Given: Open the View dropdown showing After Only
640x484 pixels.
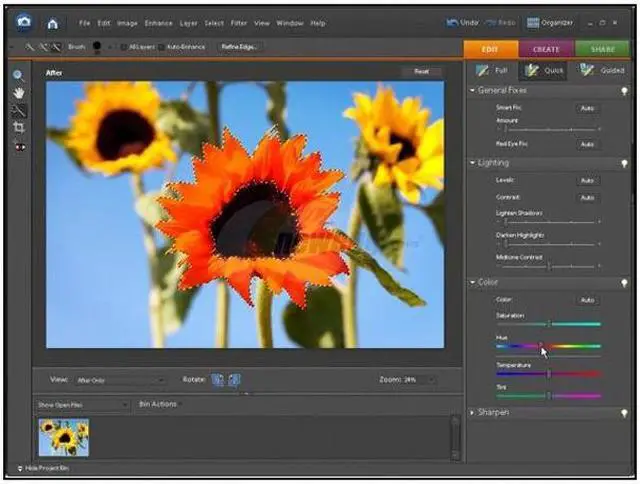Looking at the screenshot, I should [120, 380].
